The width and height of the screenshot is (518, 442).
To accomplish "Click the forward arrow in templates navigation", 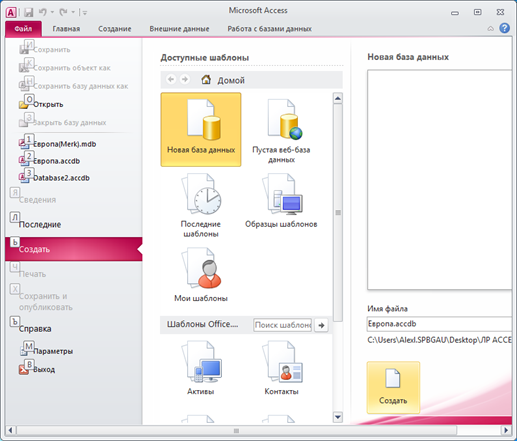I will click(x=184, y=79).
